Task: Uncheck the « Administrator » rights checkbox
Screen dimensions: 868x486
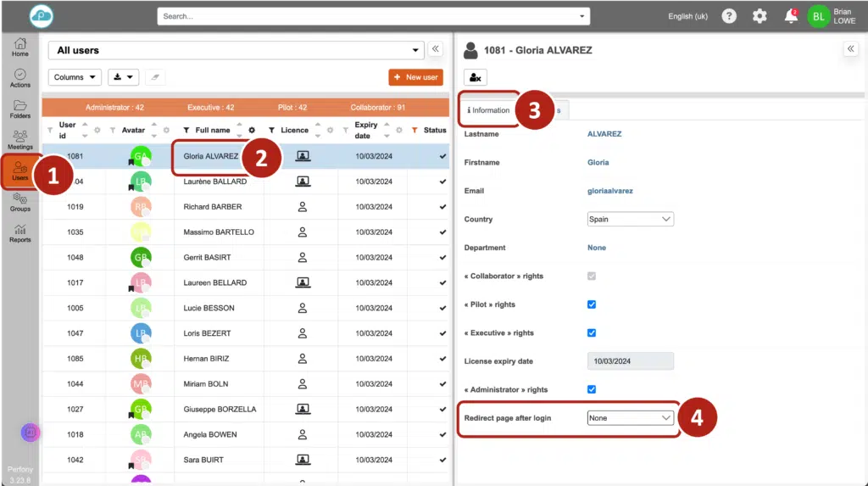Action: 592,389
